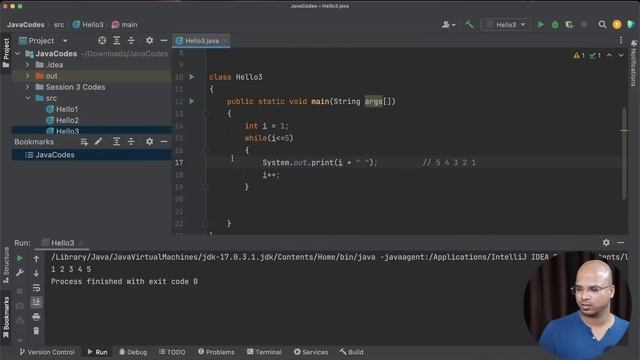This screenshot has height=360, width=640.
Task: Open Project panel settings gear
Action: 149,40
